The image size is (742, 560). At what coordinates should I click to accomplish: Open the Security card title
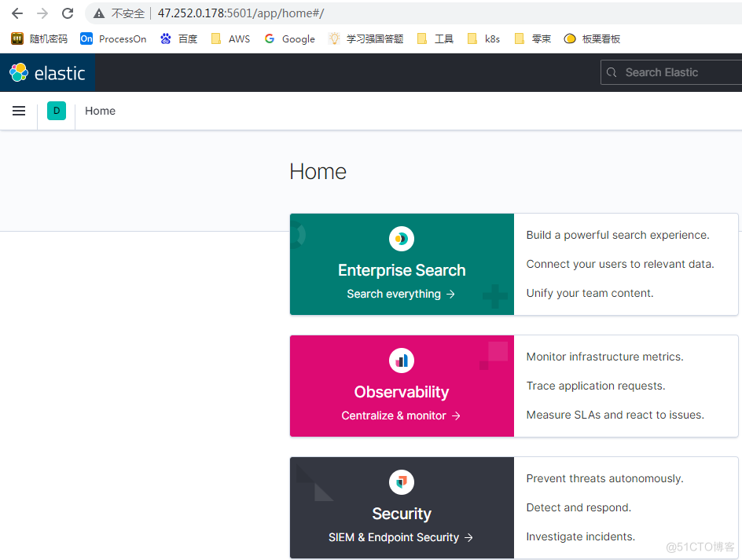pyautogui.click(x=402, y=514)
